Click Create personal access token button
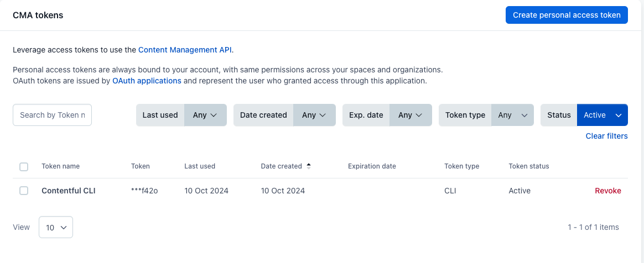The image size is (644, 263). [567, 15]
